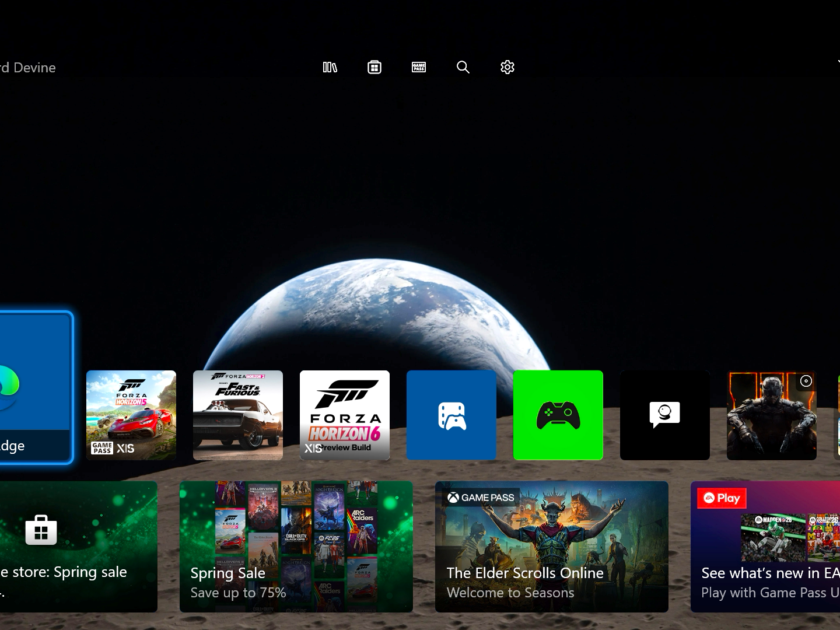Open the black tile with the chat bubble icon
Viewport: 840px width, 630px height.
(665, 415)
